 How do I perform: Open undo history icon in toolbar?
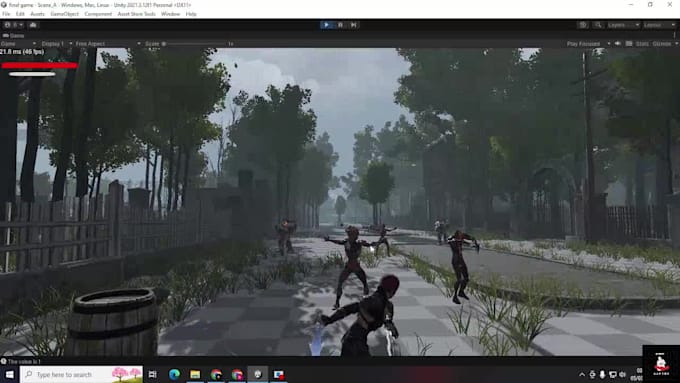click(583, 25)
